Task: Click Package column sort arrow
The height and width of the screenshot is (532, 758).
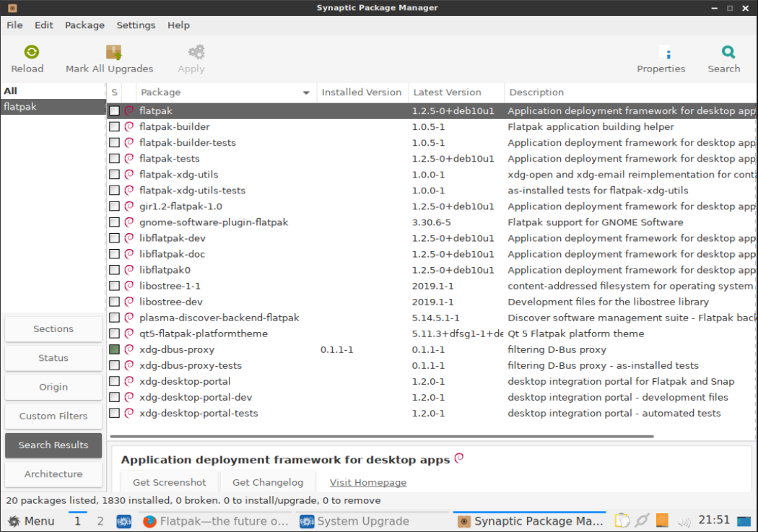Action: tap(306, 93)
